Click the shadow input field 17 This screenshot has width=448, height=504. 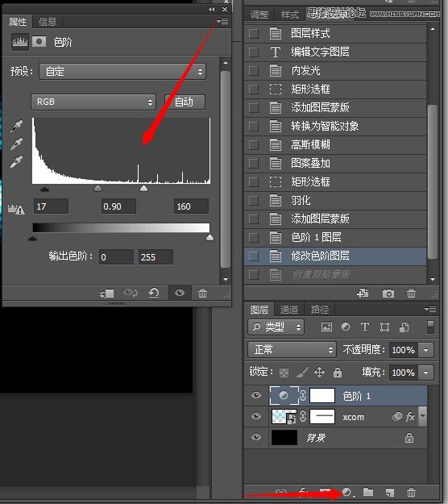pos(51,206)
